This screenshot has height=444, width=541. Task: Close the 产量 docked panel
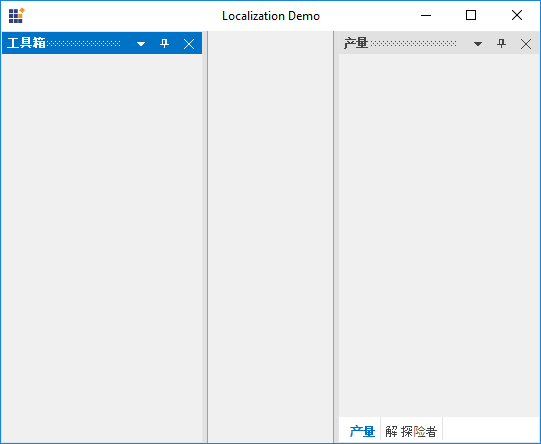[526, 44]
